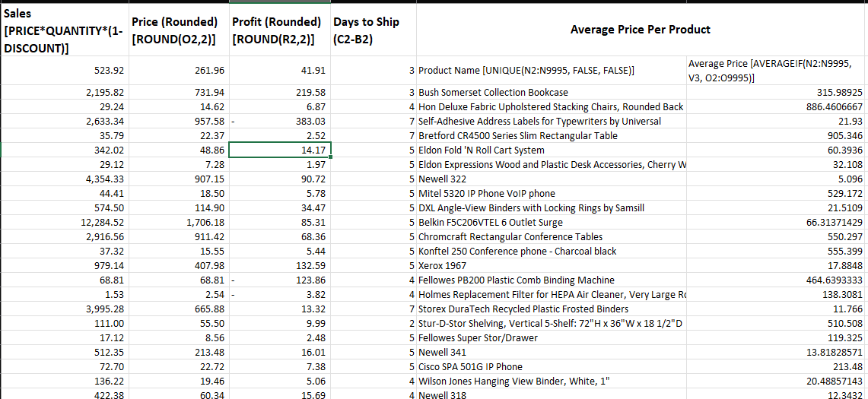Select profit cell 9.99
Image resolution: width=868 pixels, height=399 pixels.
[x=279, y=323]
